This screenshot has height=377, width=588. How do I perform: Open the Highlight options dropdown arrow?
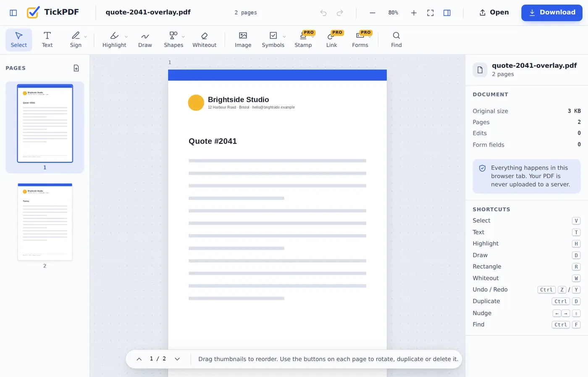126,37
